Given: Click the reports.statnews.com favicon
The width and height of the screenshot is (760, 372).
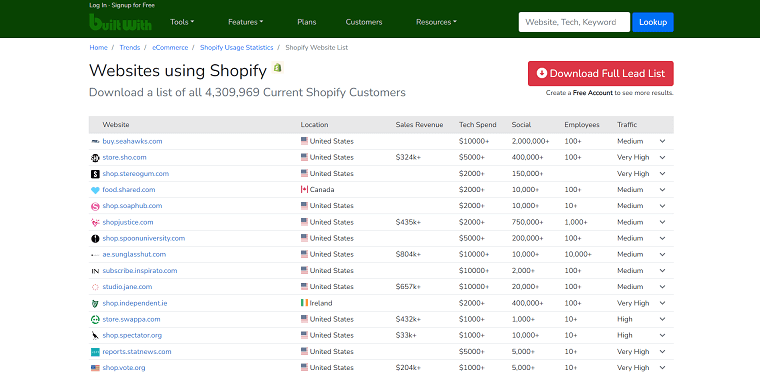Looking at the screenshot, I should click(95, 352).
